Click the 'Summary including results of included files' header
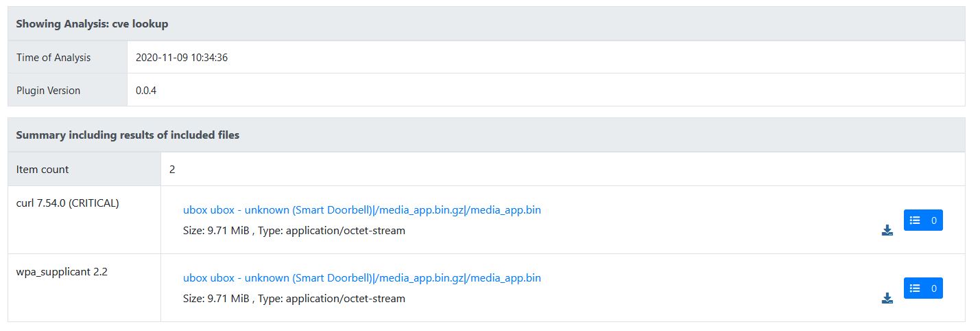 (128, 135)
